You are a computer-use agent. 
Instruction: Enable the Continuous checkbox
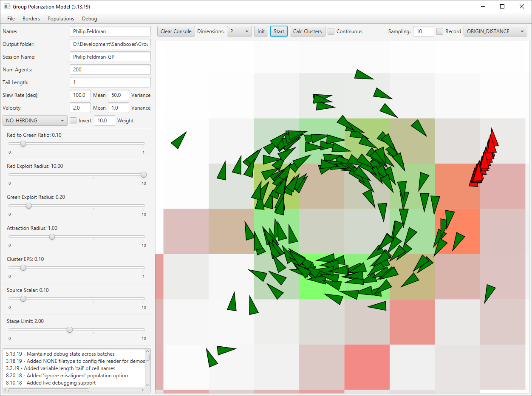[x=331, y=31]
